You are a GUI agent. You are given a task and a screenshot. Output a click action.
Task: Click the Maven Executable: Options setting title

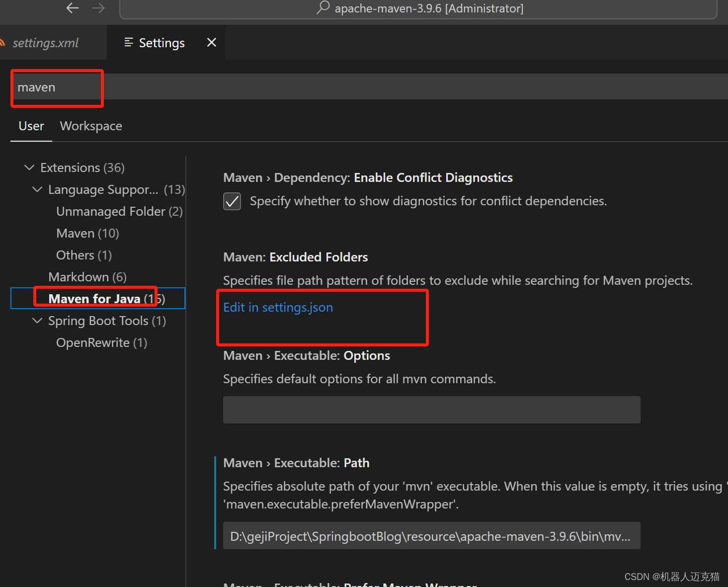point(307,356)
